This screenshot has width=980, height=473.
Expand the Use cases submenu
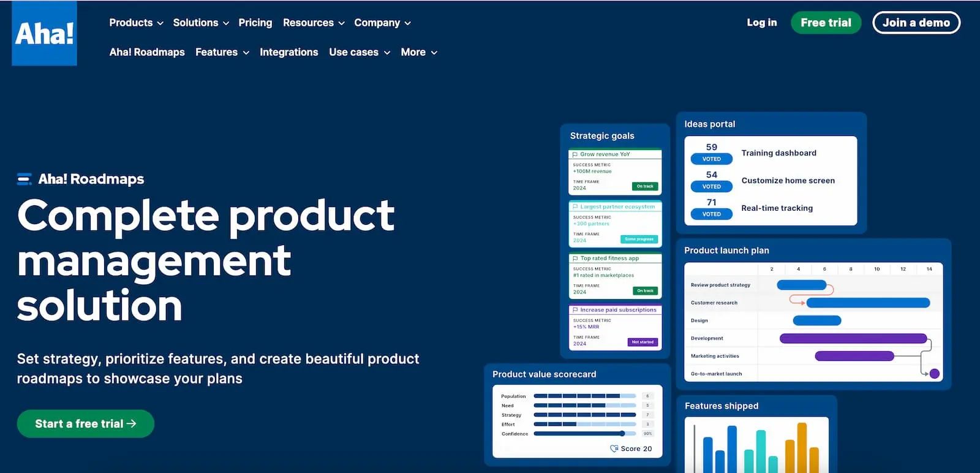pyautogui.click(x=360, y=52)
